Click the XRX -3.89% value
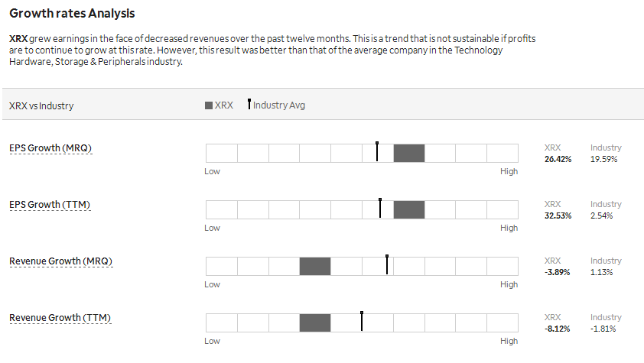The width and height of the screenshot is (644, 363). 558,272
